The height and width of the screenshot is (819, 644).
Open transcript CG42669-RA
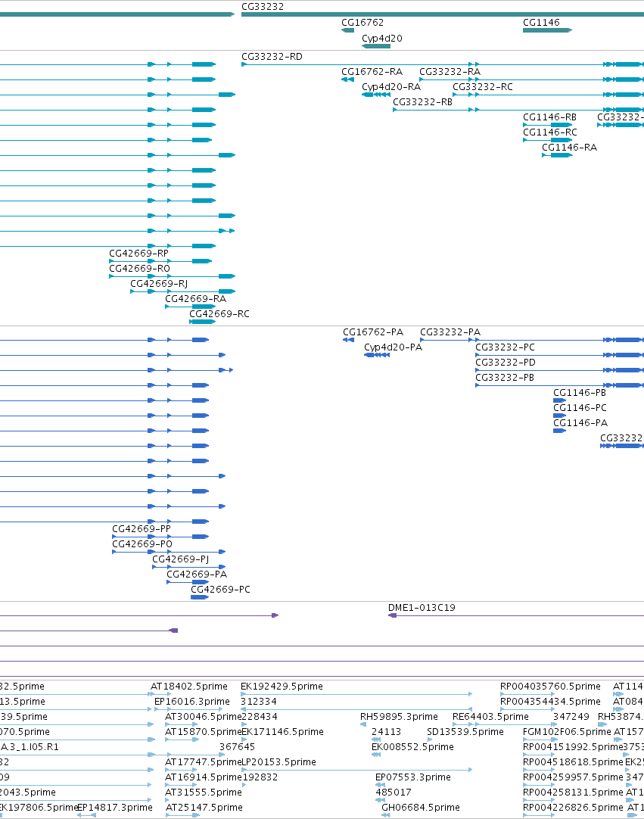195,299
